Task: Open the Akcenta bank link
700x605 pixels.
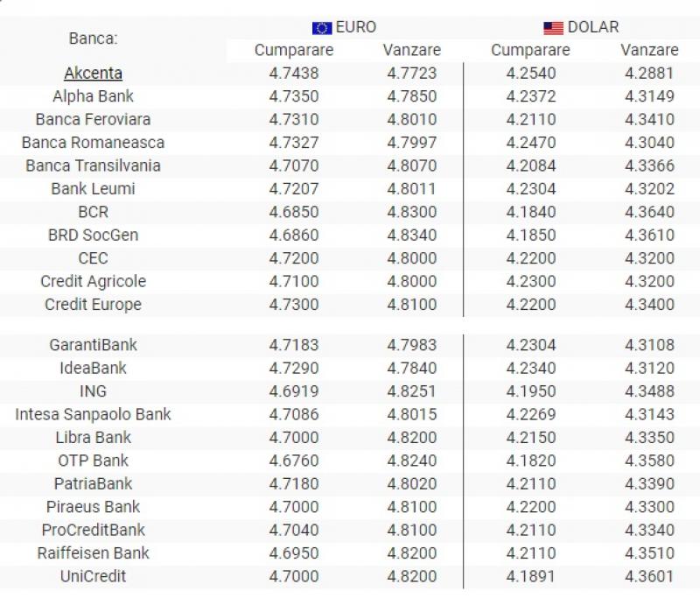Action: point(93,74)
